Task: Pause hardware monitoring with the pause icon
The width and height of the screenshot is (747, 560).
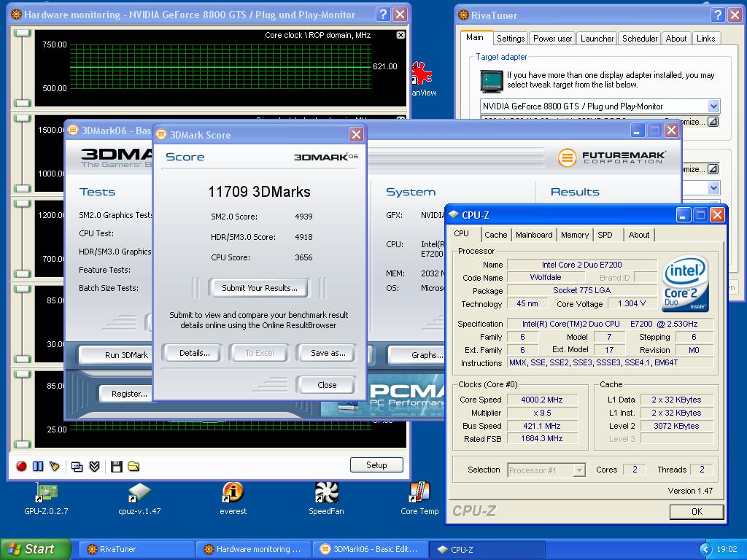Action: coord(38,466)
